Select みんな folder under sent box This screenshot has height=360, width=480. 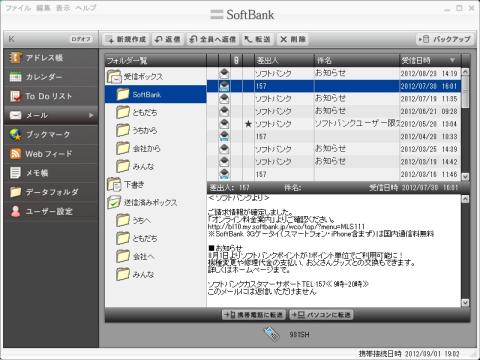click(155, 274)
